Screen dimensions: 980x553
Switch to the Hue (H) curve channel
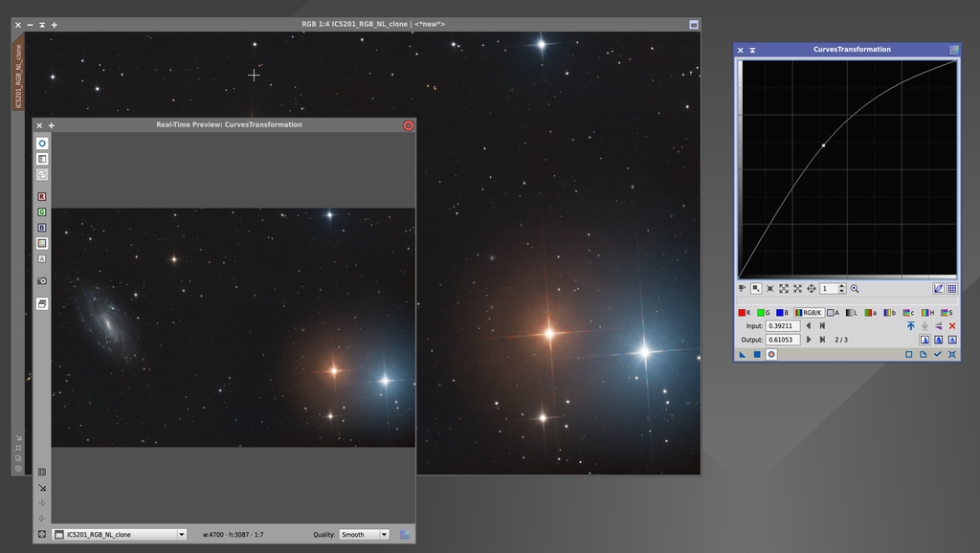coord(926,313)
